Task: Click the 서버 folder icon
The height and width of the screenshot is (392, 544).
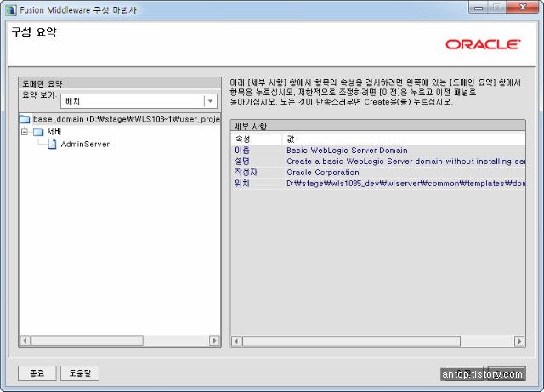Action: pos(38,132)
